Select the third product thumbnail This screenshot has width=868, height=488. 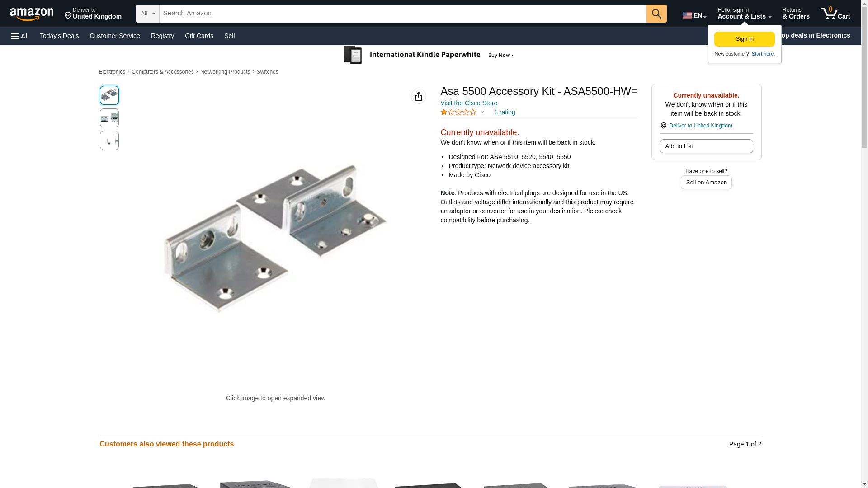[109, 141]
